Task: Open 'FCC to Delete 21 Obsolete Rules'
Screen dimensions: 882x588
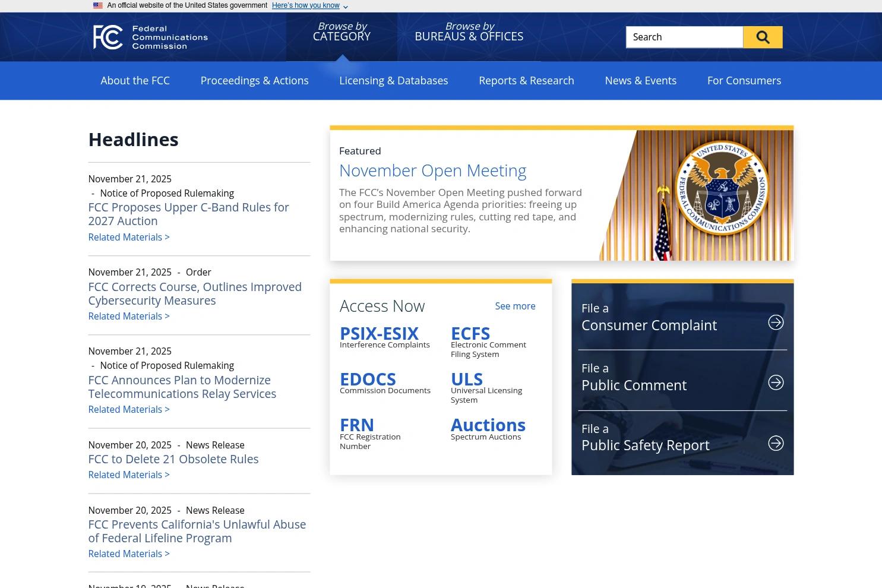Action: point(173,459)
